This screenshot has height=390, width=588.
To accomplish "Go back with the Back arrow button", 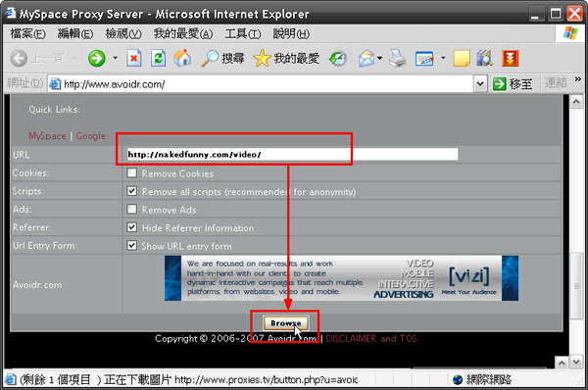I will (x=19, y=59).
